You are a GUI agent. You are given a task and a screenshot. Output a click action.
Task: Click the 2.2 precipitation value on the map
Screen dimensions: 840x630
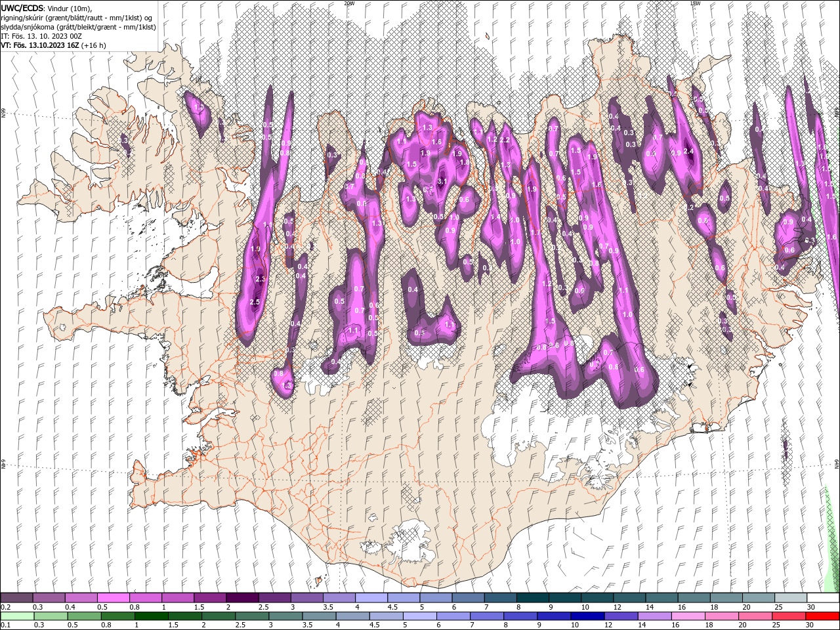[505, 140]
